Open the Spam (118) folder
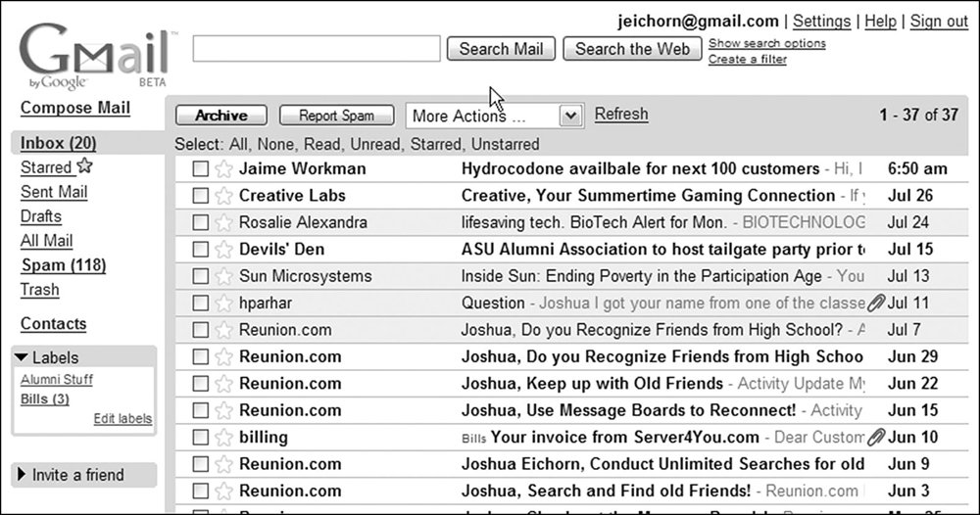The width and height of the screenshot is (980, 515). 63,265
